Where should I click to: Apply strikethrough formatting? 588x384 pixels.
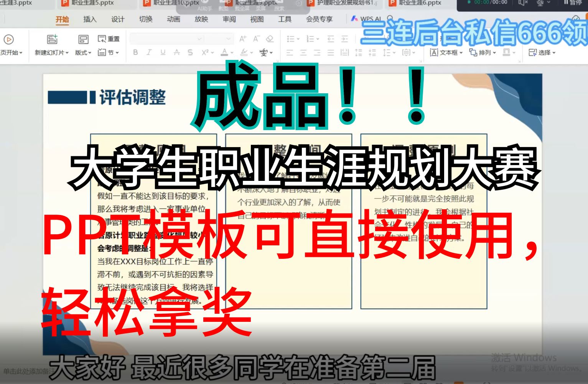click(176, 52)
